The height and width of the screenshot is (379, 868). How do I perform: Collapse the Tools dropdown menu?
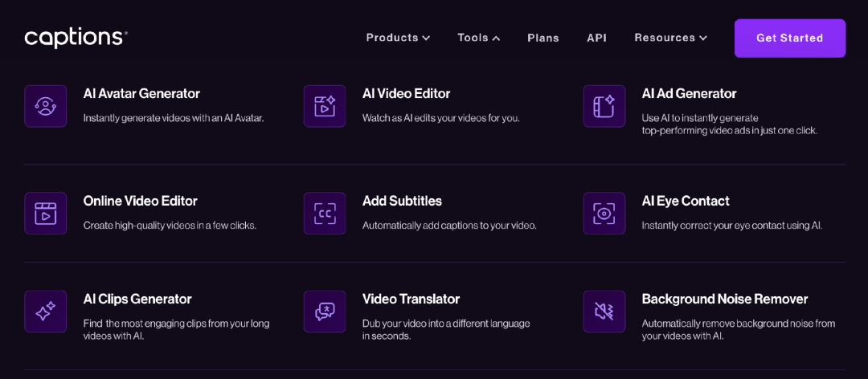pos(478,38)
